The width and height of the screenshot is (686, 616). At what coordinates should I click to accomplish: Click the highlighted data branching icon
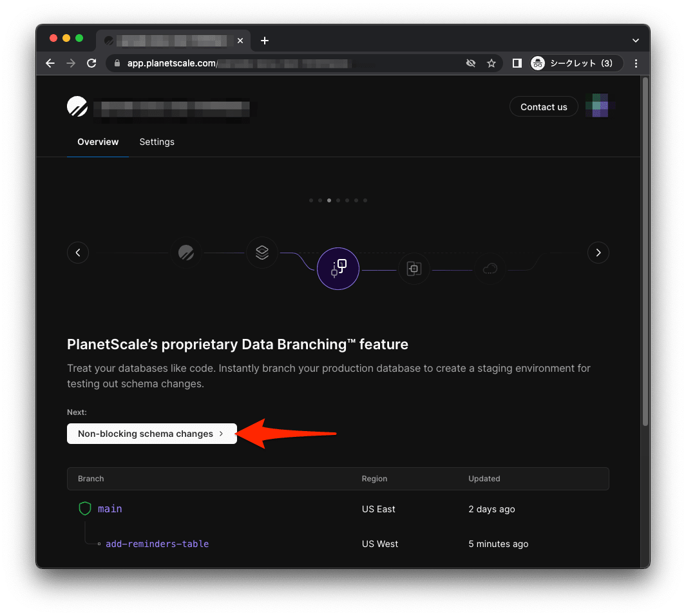[338, 269]
